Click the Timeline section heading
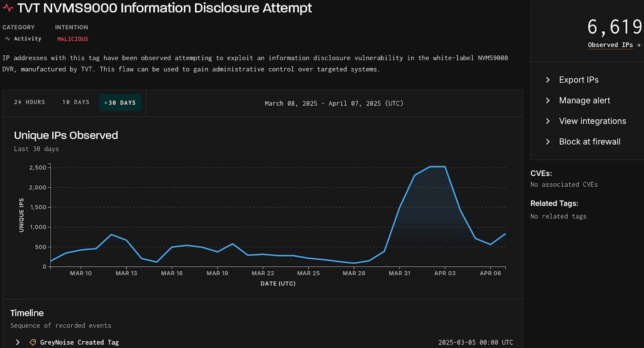Image resolution: width=644 pixels, height=348 pixels. coord(27,313)
